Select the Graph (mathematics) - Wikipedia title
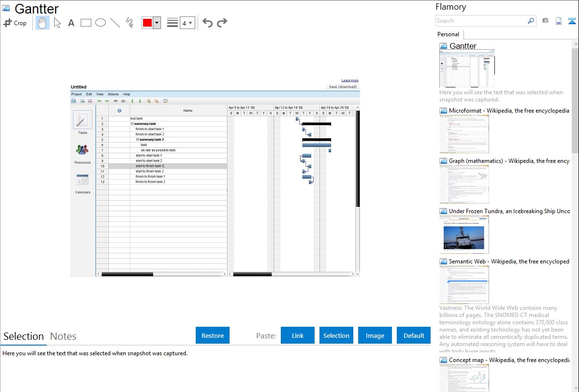Image resolution: width=579 pixels, height=392 pixels. click(509, 161)
